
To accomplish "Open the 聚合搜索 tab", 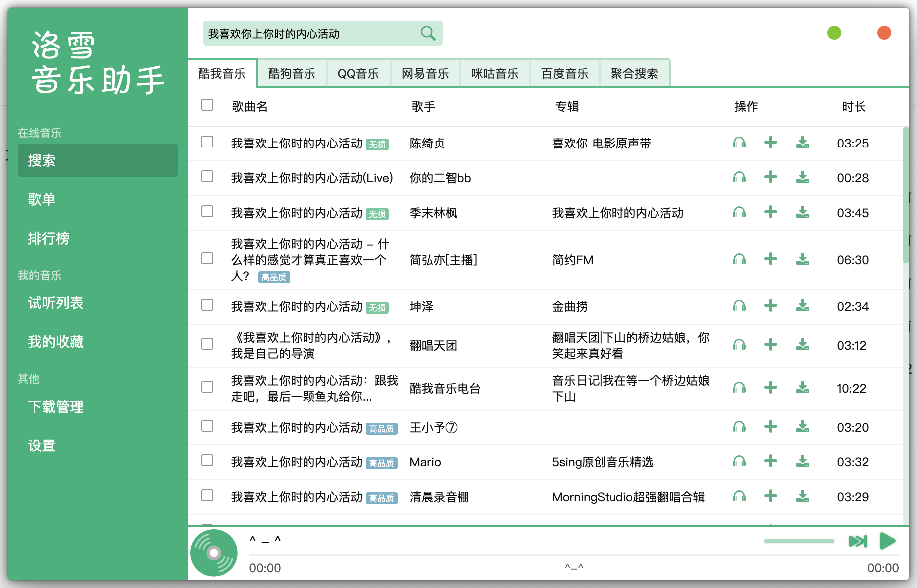I will pos(635,73).
